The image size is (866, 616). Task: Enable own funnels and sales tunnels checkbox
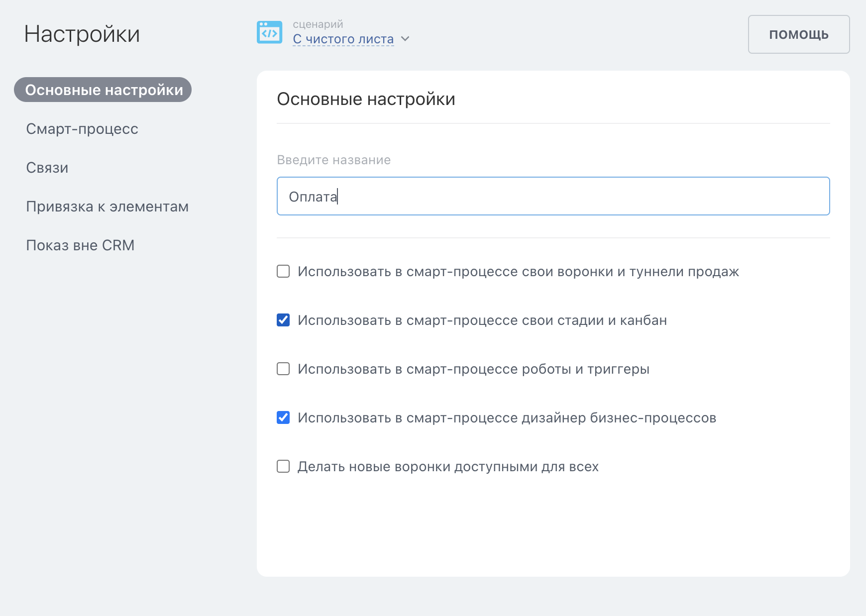click(x=283, y=271)
